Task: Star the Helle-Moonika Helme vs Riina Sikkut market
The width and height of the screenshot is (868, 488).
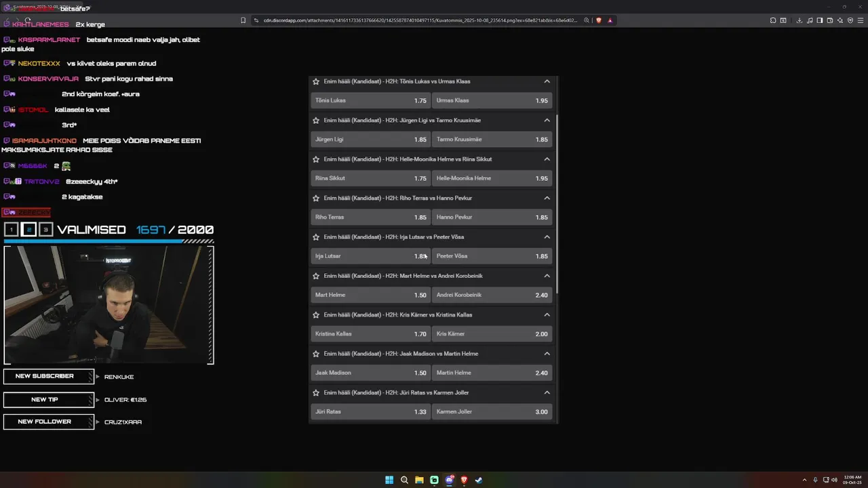Action: pyautogui.click(x=316, y=159)
